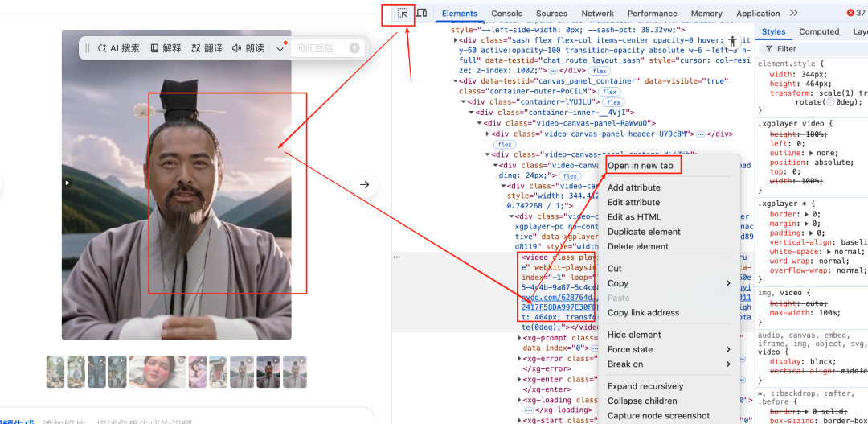
Task: Grab the drag handle of the Doubao toolbar
Action: 88,48
